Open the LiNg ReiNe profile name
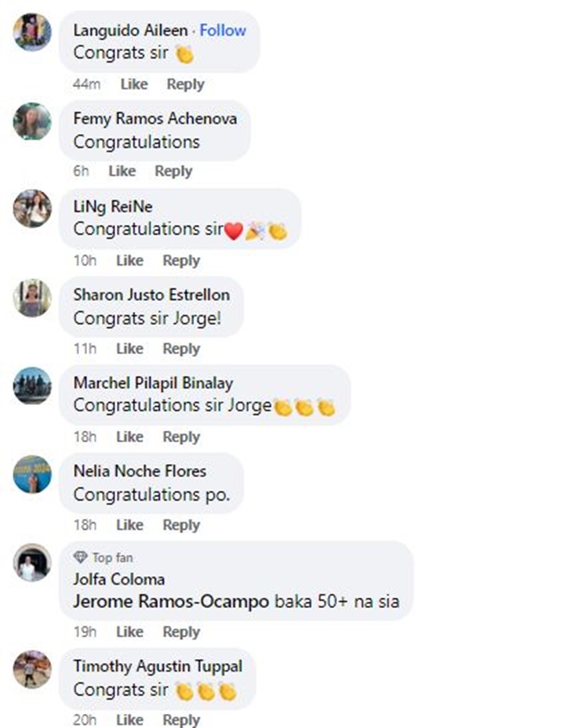This screenshot has height=728, width=588. [113, 206]
